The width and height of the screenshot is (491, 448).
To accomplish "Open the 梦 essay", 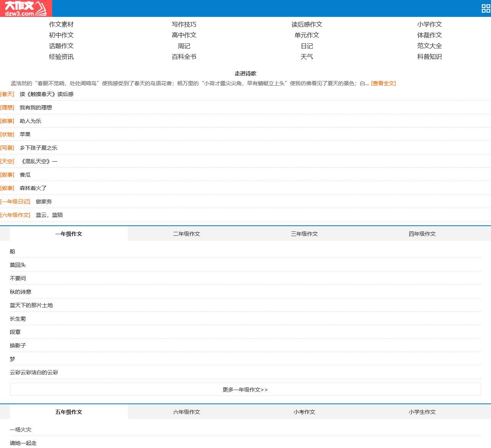I will coord(12,359).
